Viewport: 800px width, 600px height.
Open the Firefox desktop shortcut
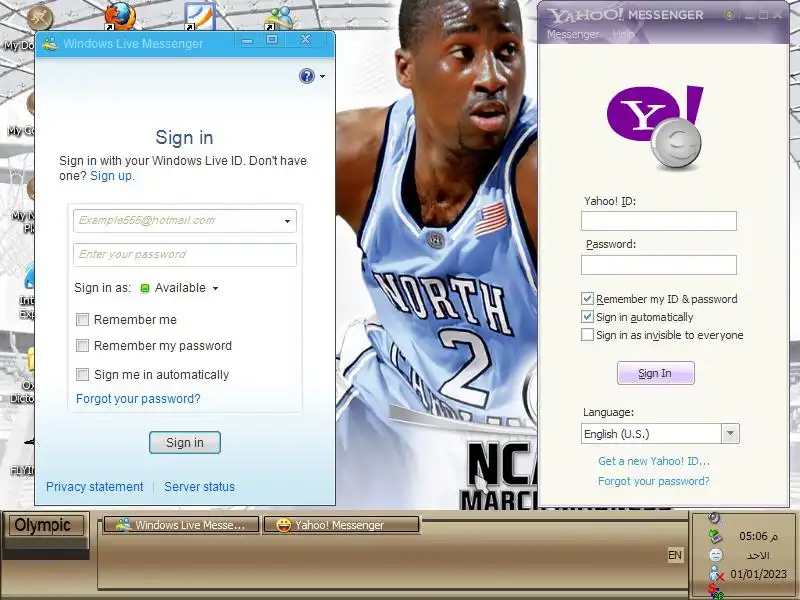click(x=120, y=15)
